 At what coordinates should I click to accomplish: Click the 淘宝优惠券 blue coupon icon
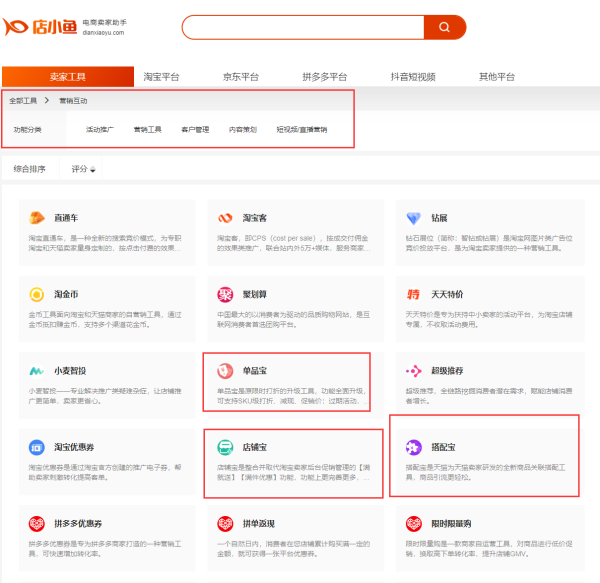[x=37, y=447]
